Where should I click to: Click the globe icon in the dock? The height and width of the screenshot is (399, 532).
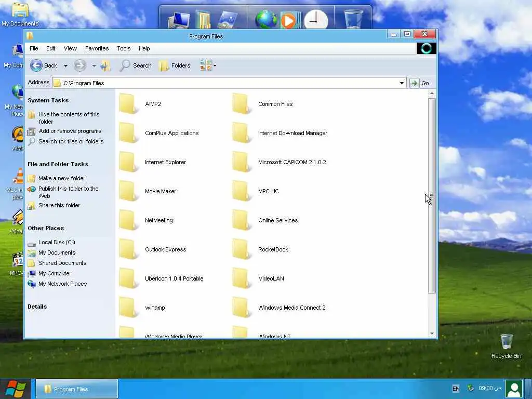[x=266, y=19]
